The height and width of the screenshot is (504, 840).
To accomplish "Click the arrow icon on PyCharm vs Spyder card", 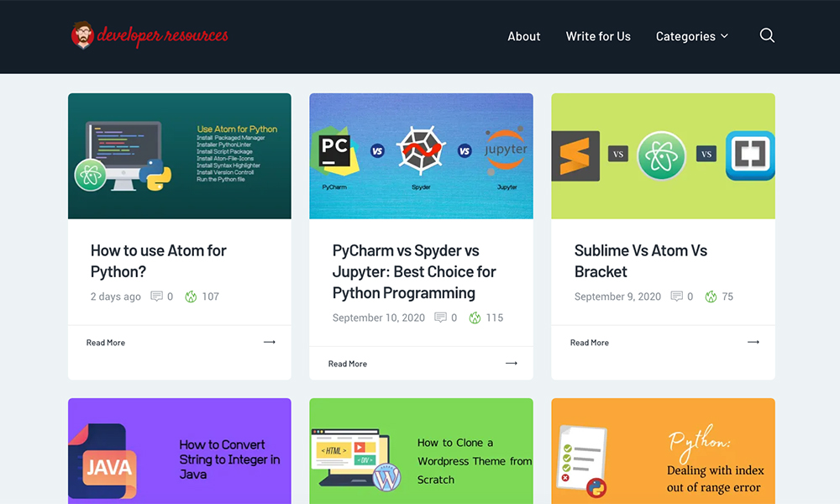I will tap(512, 363).
